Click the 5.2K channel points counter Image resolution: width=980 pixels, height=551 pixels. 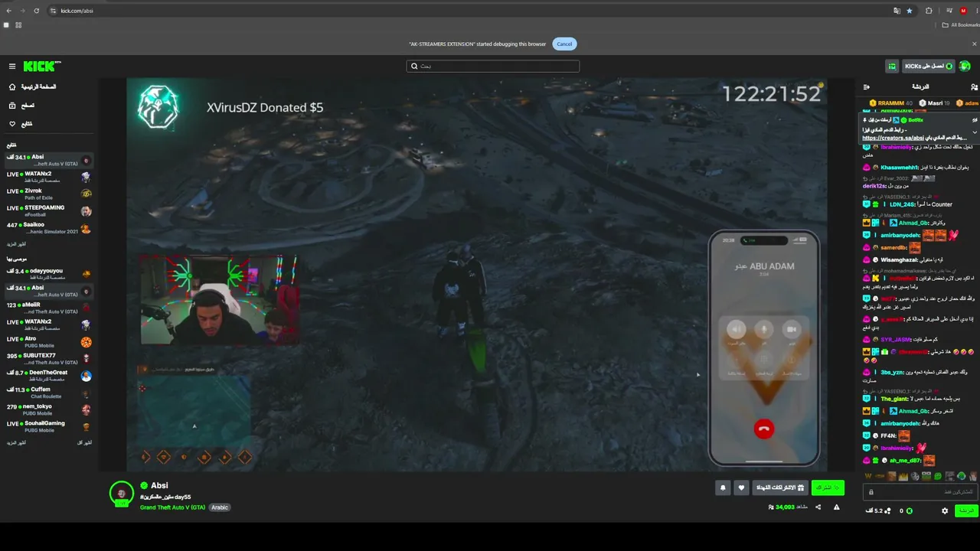coord(878,510)
